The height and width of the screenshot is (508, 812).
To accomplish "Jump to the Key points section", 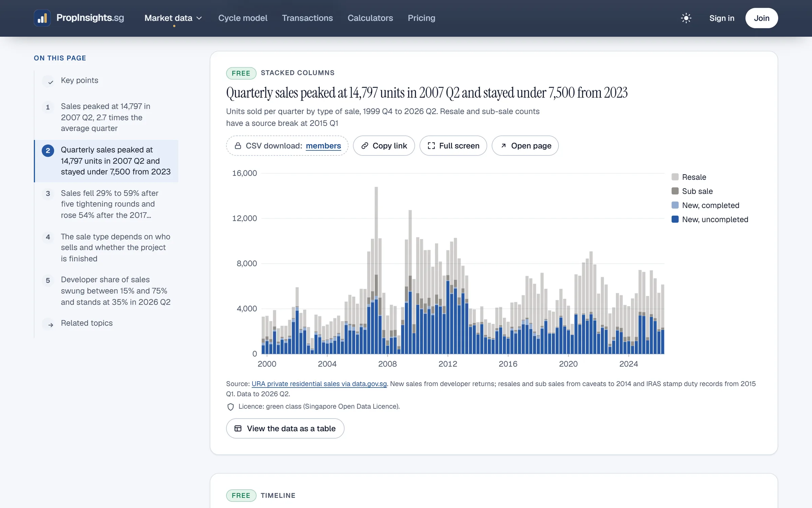I will point(79,80).
